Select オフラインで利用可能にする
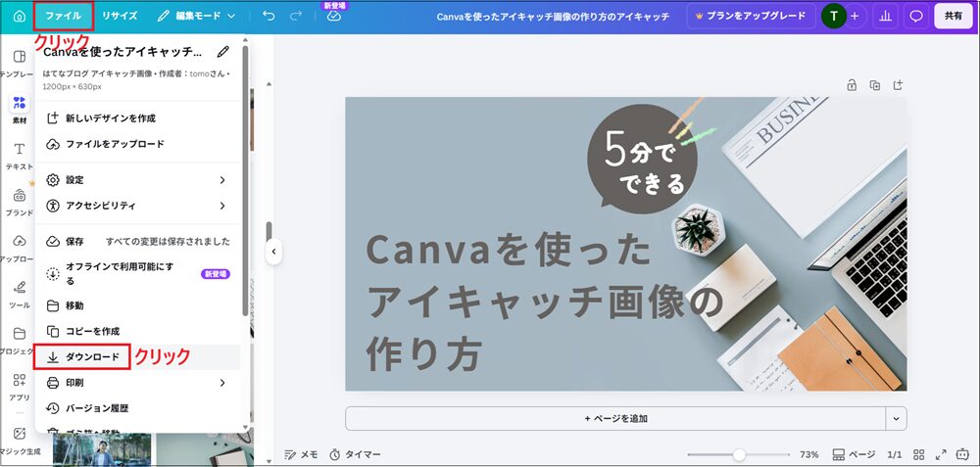Image resolution: width=980 pixels, height=467 pixels. point(137,273)
